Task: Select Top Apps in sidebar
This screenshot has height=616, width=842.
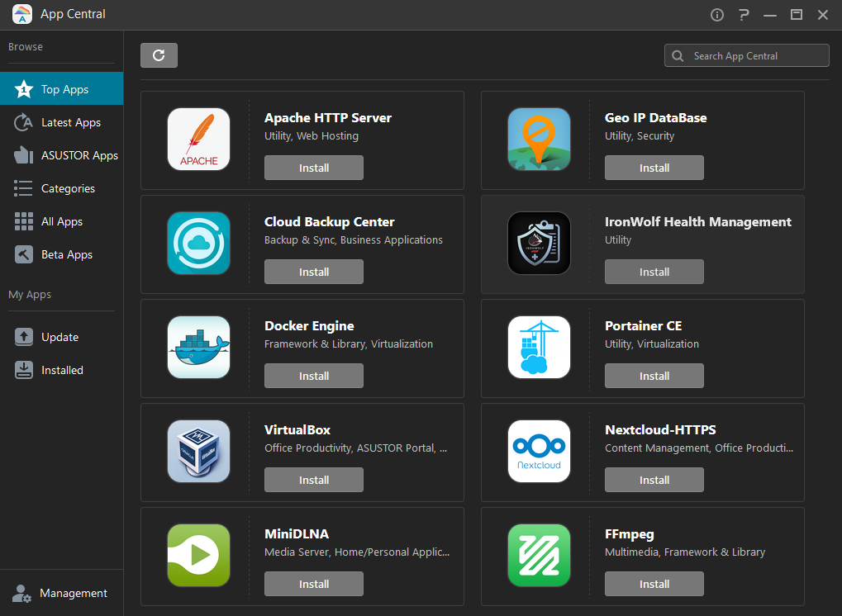Action: click(x=62, y=89)
